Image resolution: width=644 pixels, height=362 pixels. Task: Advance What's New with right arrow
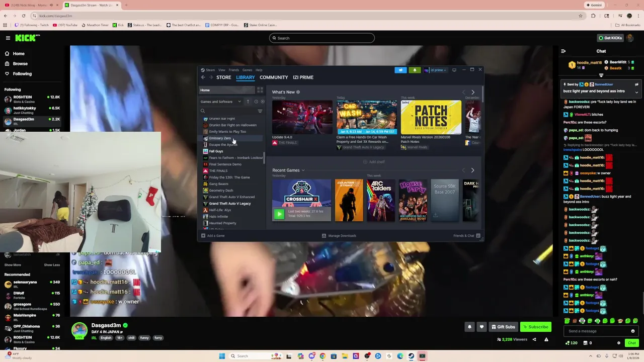tap(472, 92)
